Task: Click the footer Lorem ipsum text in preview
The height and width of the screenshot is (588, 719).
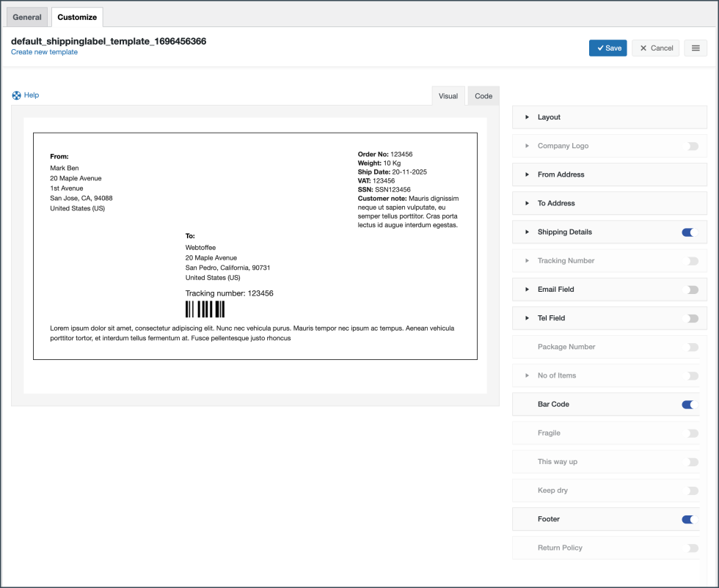Action: pyautogui.click(x=252, y=333)
